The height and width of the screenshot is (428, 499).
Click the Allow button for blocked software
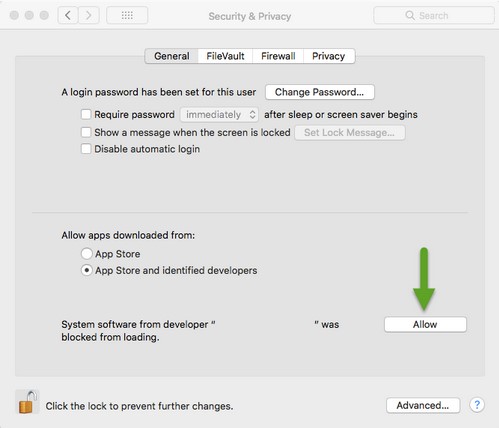tap(425, 324)
